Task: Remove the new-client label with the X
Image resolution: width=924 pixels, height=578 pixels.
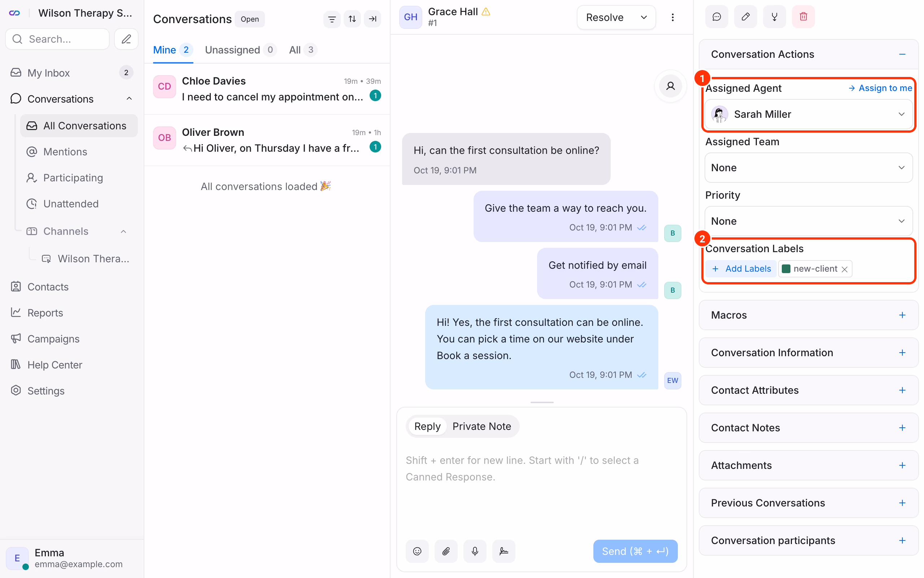Action: 845,269
